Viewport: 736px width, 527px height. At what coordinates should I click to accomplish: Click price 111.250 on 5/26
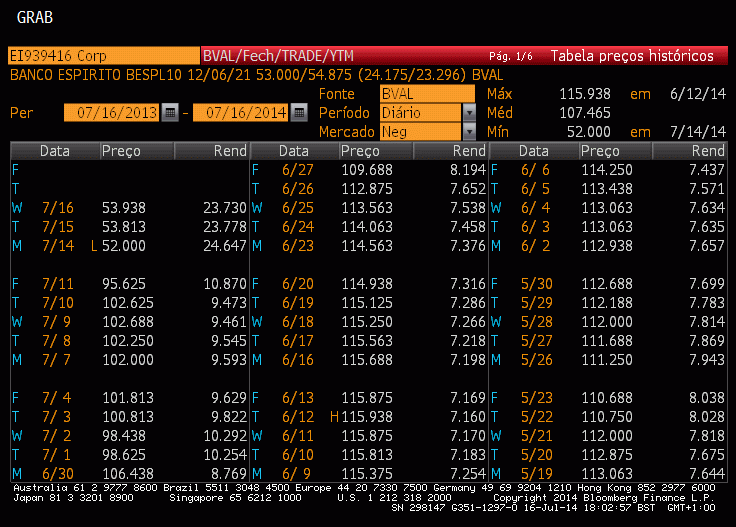pyautogui.click(x=607, y=360)
